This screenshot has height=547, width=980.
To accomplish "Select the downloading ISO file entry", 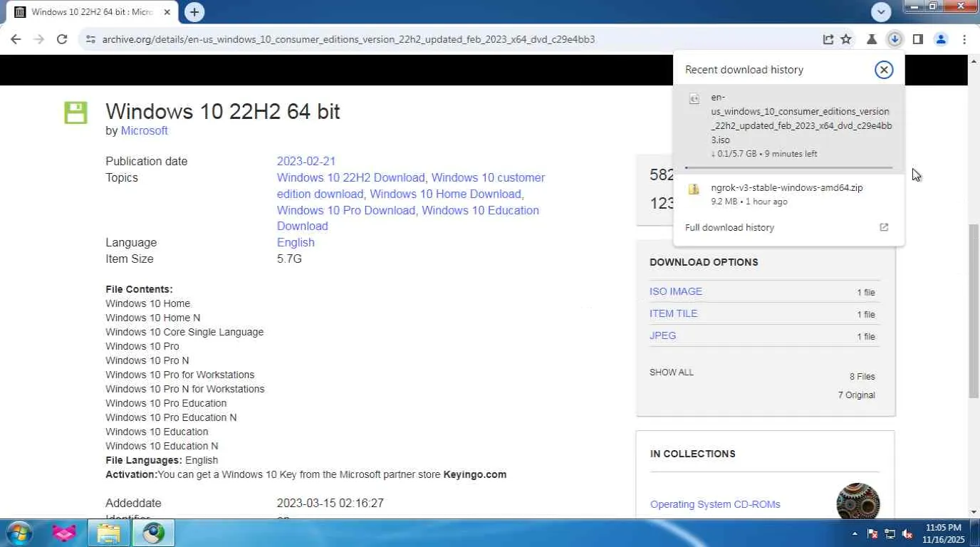I will [788, 129].
